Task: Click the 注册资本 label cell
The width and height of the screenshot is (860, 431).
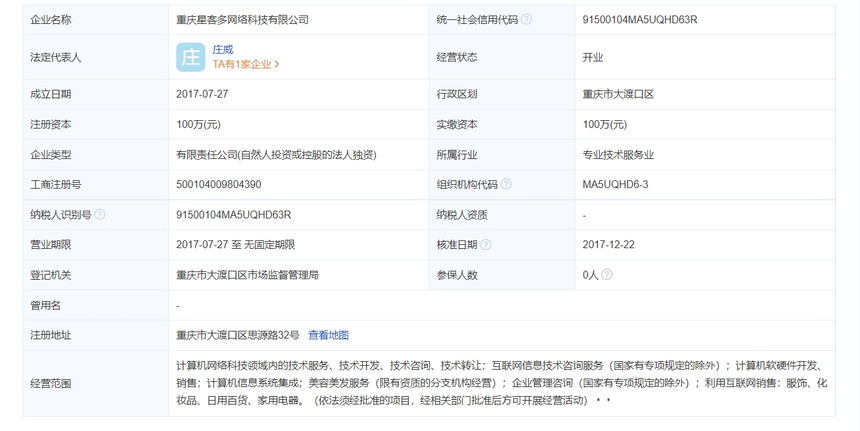Action: point(96,124)
